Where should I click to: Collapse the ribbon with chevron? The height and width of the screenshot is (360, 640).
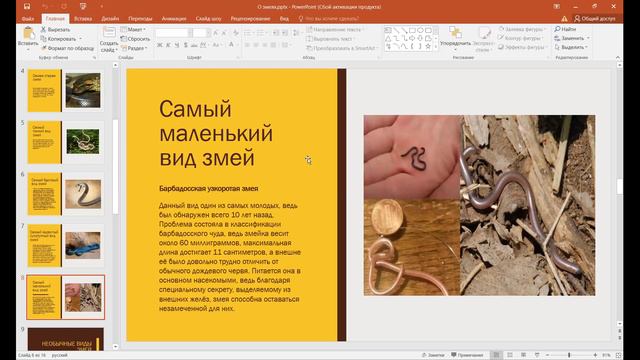pyautogui.click(x=618, y=58)
